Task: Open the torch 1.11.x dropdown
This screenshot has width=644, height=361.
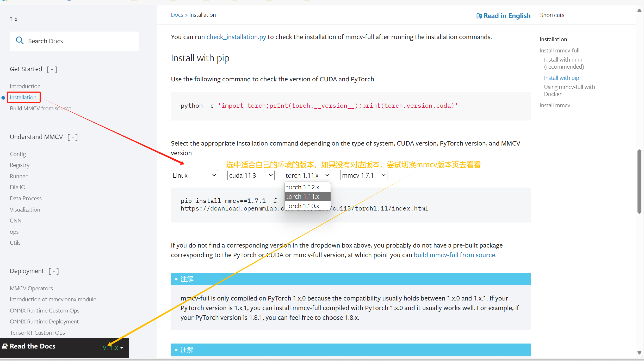Action: pyautogui.click(x=307, y=175)
